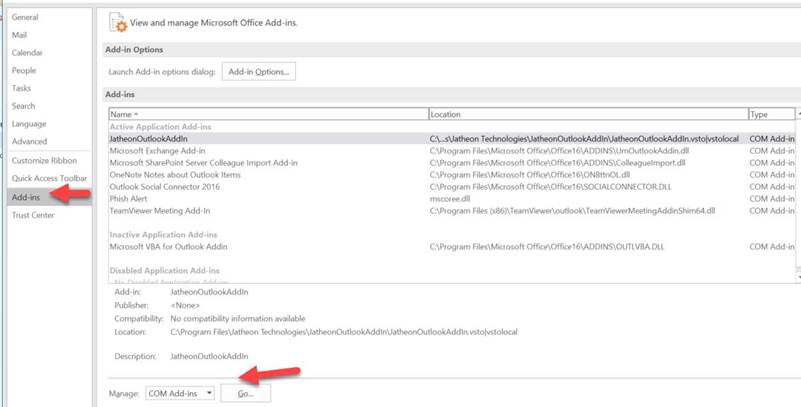
Task: Select TeamViewer Meeting Add-In row
Action: [x=452, y=211]
